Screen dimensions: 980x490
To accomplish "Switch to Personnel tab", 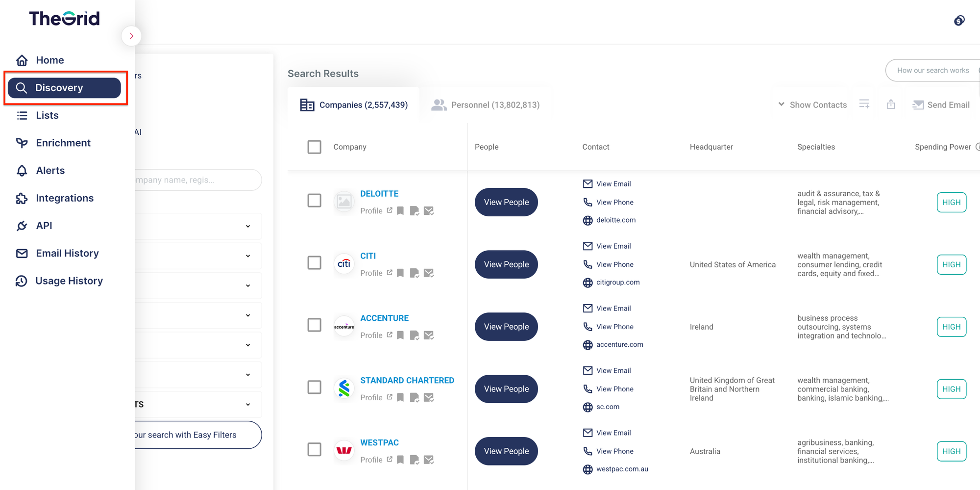I will pos(485,105).
